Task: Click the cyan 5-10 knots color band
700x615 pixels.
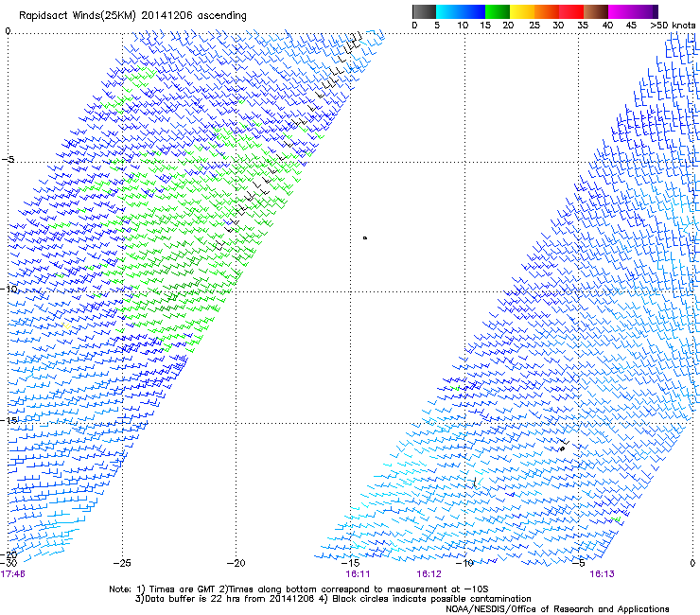Action: coord(447,11)
